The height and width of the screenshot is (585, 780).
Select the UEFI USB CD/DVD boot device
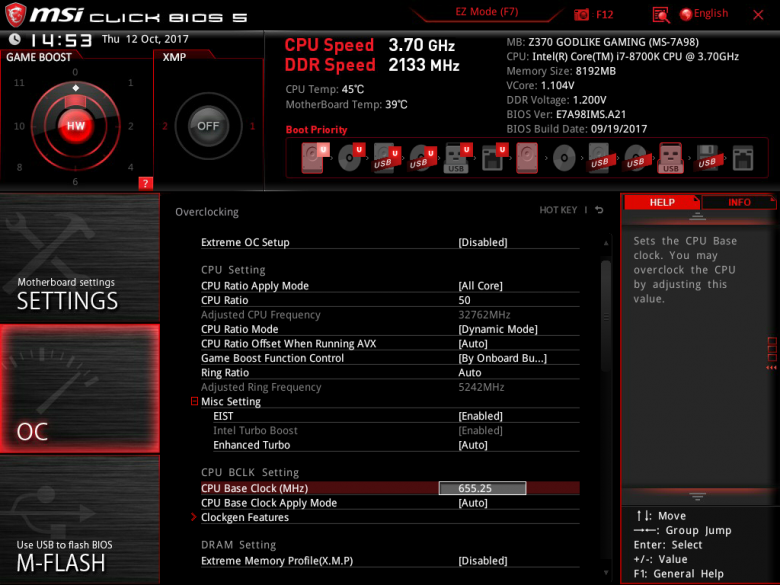click(x=422, y=158)
